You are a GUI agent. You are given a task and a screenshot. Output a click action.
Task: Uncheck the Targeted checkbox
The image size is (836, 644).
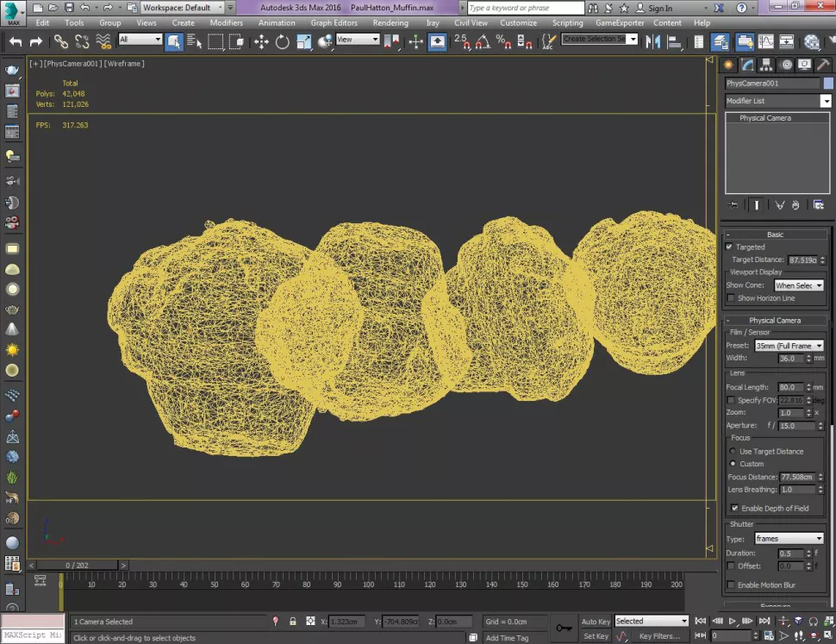729,247
